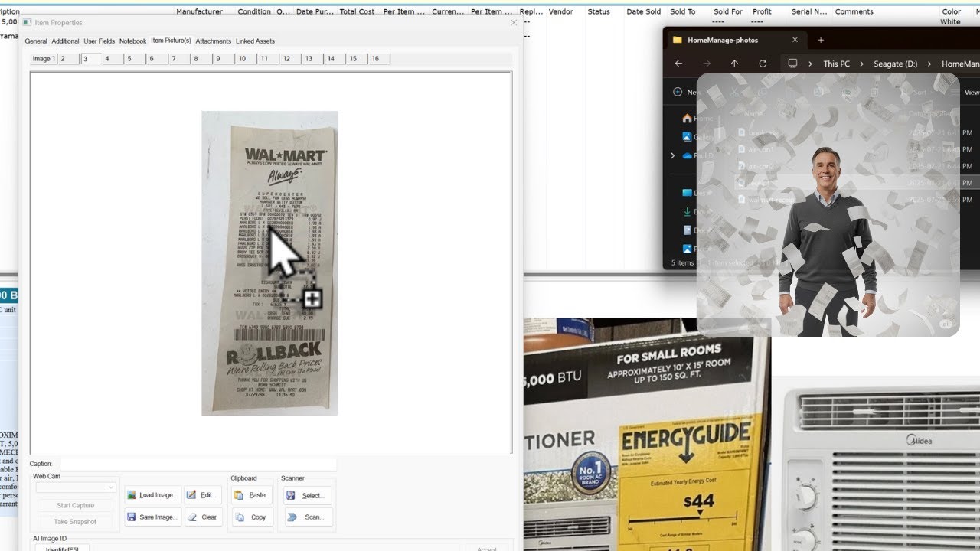
Task: Refresh the File Explorer folder
Action: click(x=763, y=64)
